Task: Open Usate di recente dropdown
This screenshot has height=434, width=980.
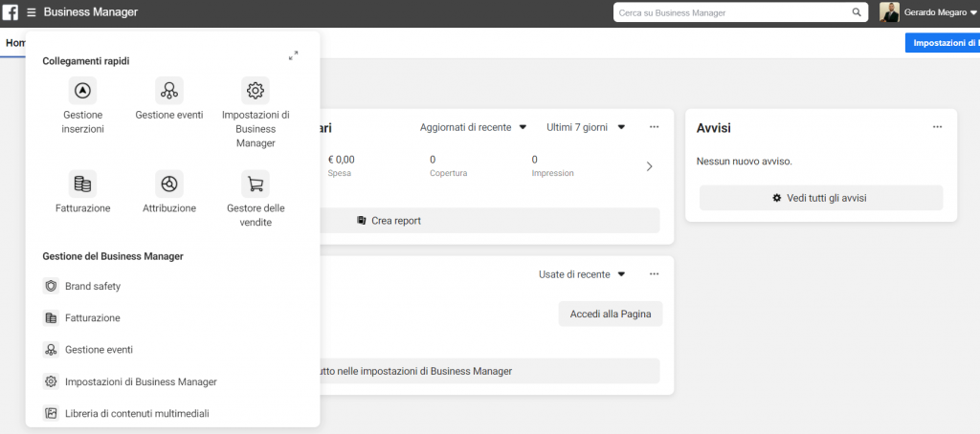Action: [582, 274]
